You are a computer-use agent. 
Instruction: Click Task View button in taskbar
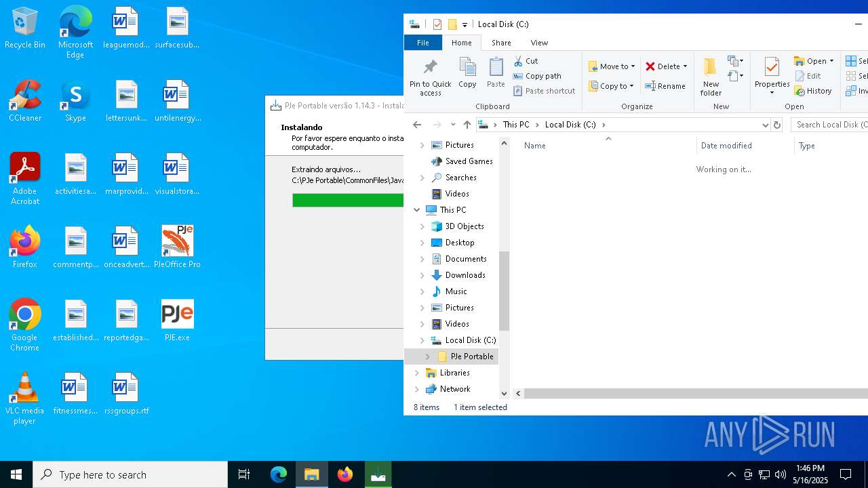pos(244,474)
